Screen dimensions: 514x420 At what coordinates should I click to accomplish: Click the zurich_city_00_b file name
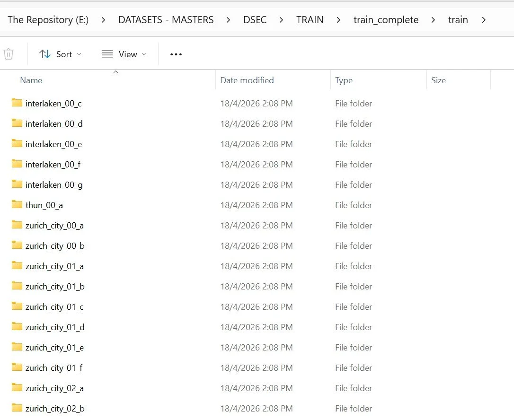[55, 246]
